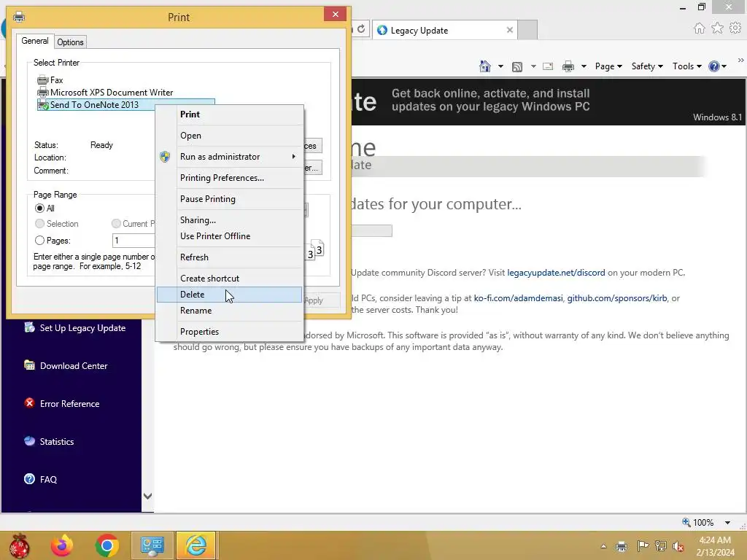Click the Pages number input field
This screenshot has height=560, width=747.
click(x=134, y=241)
